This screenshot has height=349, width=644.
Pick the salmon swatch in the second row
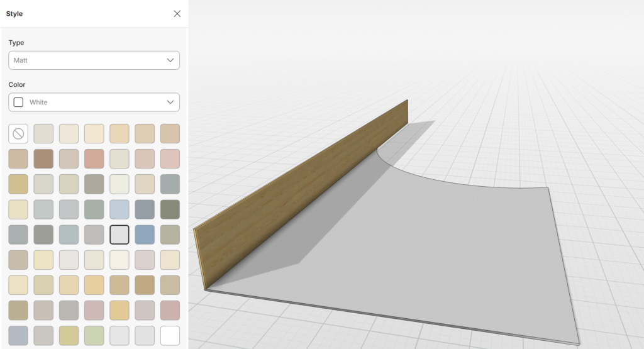click(94, 158)
